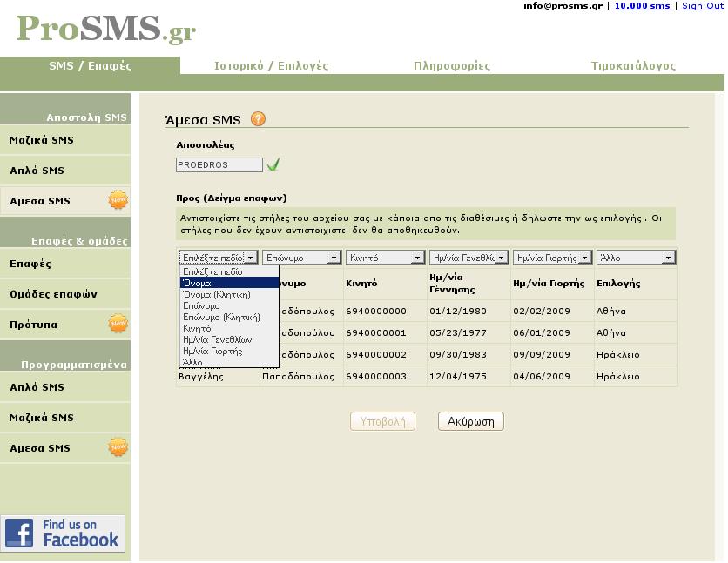Open Πρότυπα in sidebar
Screen dimensions: 728x563
pyautogui.click(x=65, y=325)
